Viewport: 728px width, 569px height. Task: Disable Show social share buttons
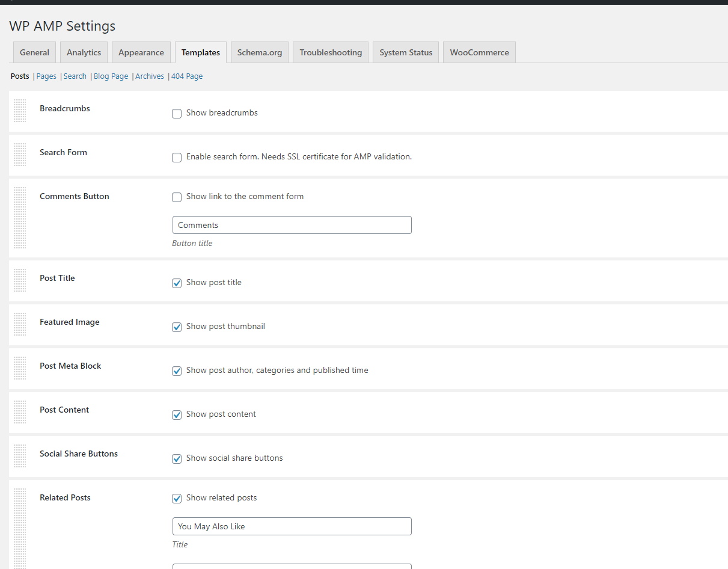click(177, 459)
